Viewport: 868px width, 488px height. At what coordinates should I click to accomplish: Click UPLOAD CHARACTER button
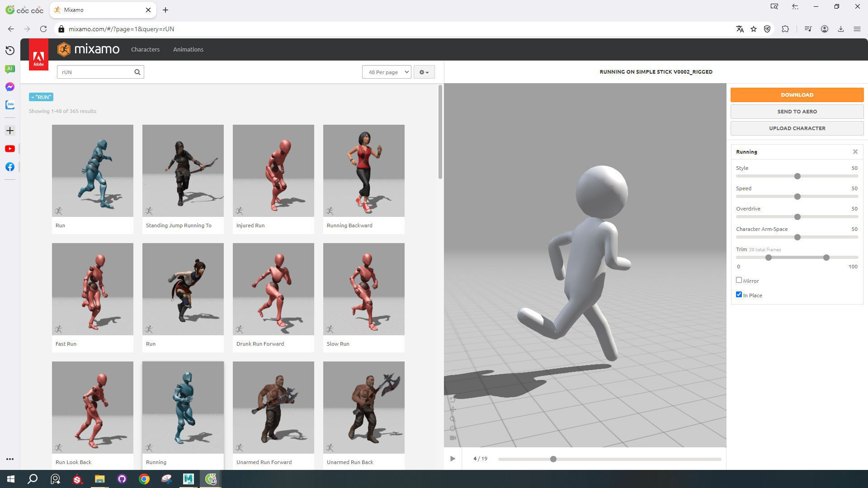click(797, 128)
